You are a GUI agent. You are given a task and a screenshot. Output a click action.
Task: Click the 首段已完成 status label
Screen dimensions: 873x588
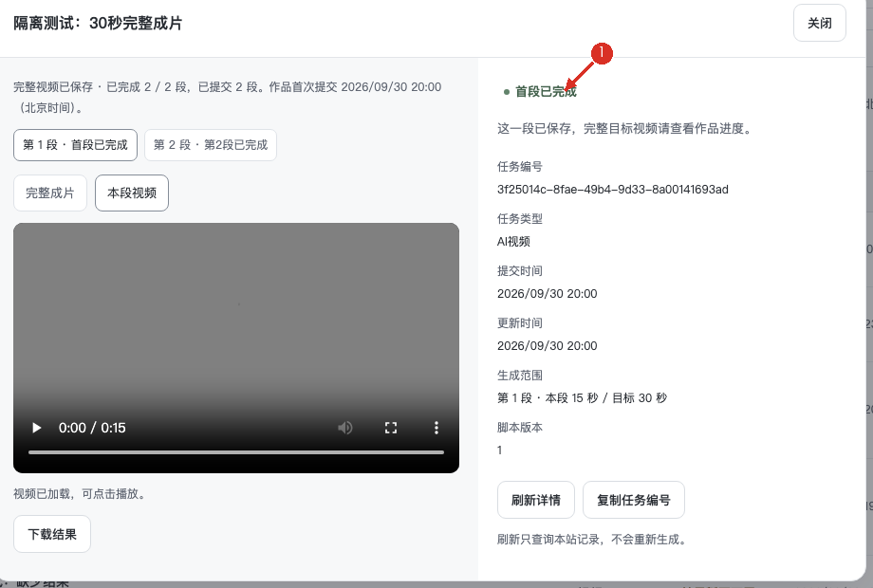coord(546,92)
